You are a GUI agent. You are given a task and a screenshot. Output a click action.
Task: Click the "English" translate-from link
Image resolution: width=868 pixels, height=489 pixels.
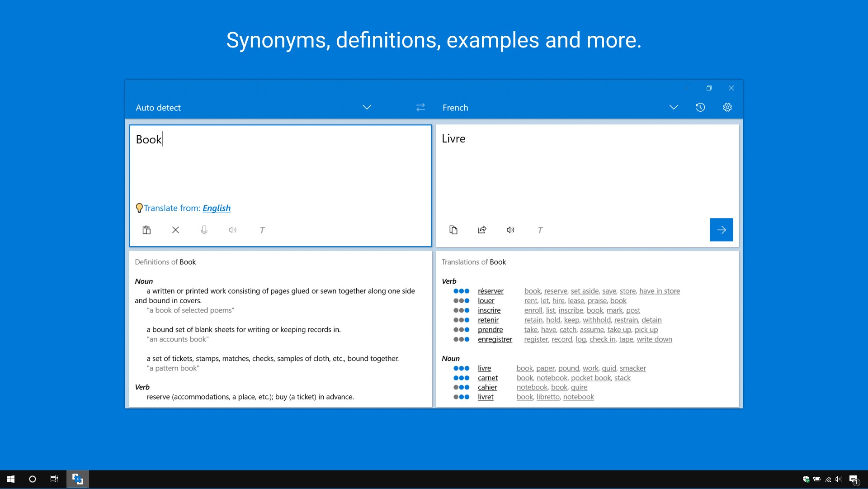click(217, 208)
